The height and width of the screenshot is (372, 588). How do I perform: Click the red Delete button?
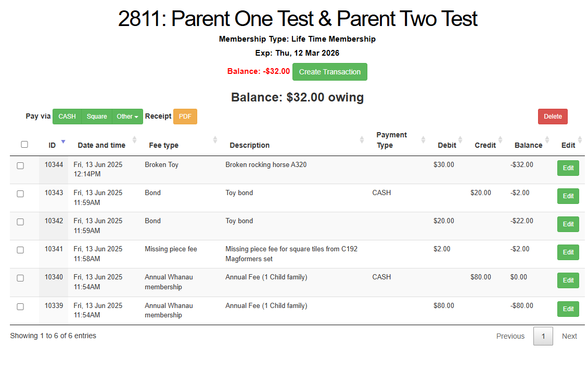pyautogui.click(x=553, y=117)
